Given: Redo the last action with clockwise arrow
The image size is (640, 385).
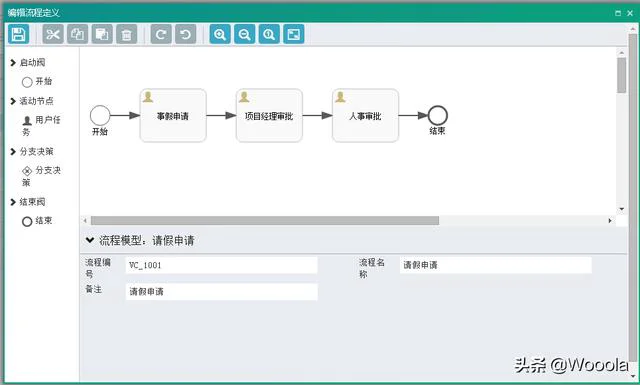Looking at the screenshot, I should [161, 34].
